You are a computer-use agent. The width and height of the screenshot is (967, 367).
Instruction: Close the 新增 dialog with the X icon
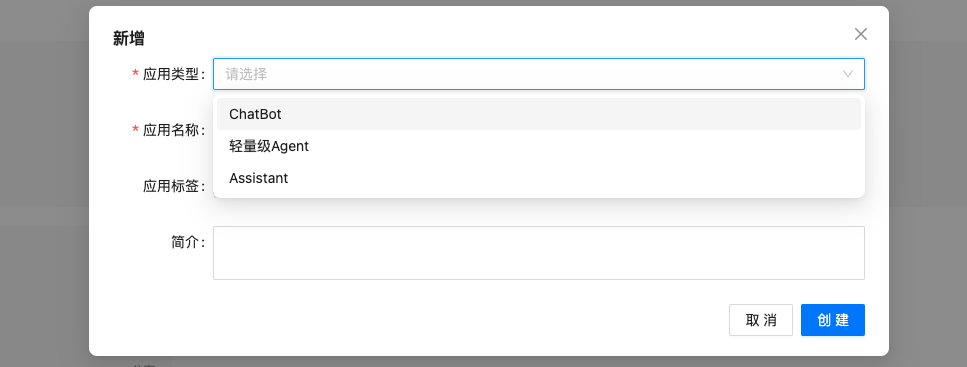click(x=860, y=34)
